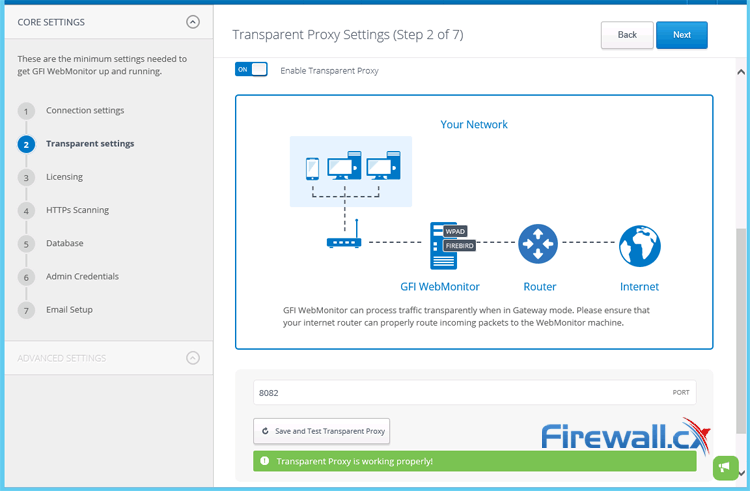The image size is (750, 491).
Task: Click the modem device icon in diagram
Action: [x=344, y=234]
